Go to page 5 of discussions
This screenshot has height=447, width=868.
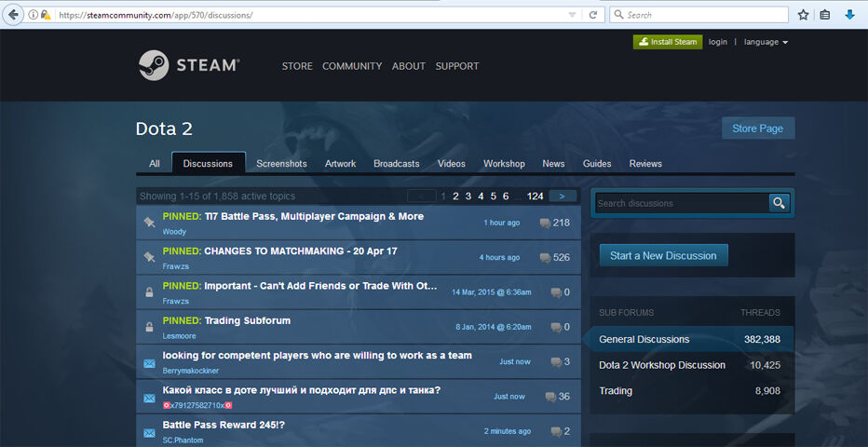pos(494,196)
